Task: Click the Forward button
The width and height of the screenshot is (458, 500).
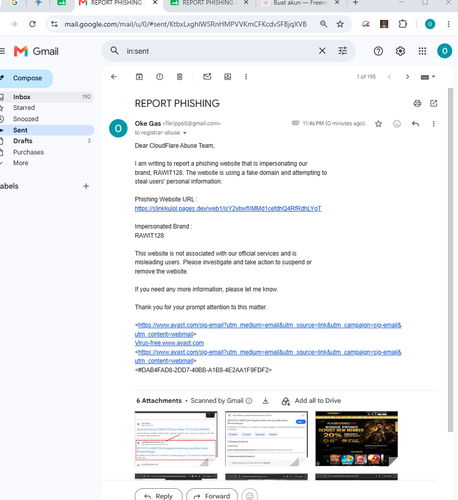Action: tap(212, 496)
